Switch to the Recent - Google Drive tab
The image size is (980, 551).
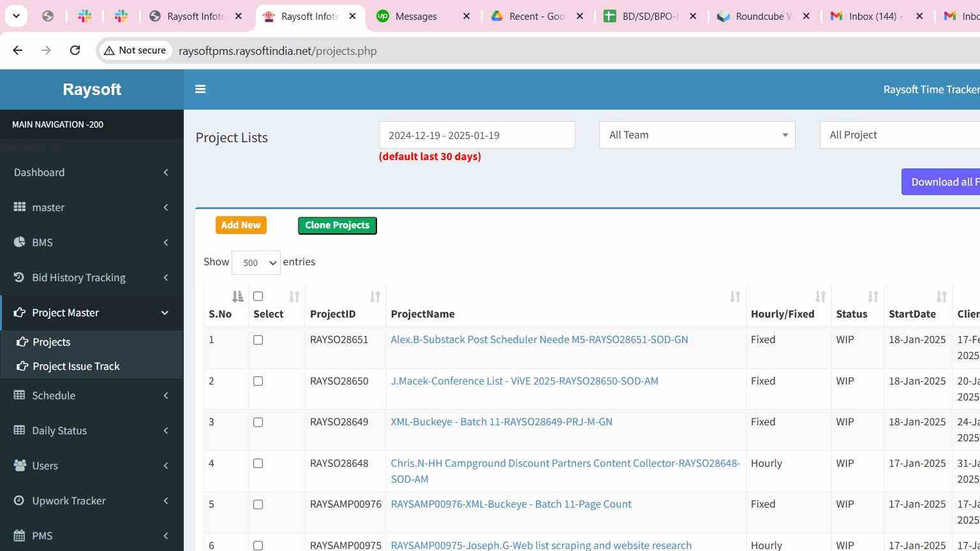click(x=537, y=16)
